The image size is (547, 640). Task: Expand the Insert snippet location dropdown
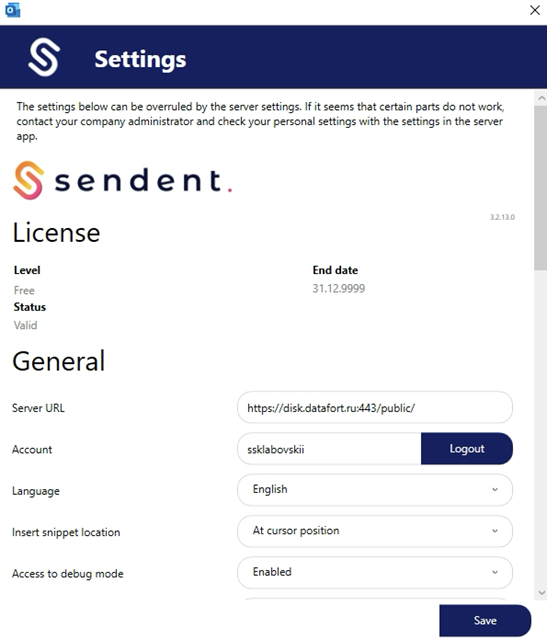pos(375,531)
